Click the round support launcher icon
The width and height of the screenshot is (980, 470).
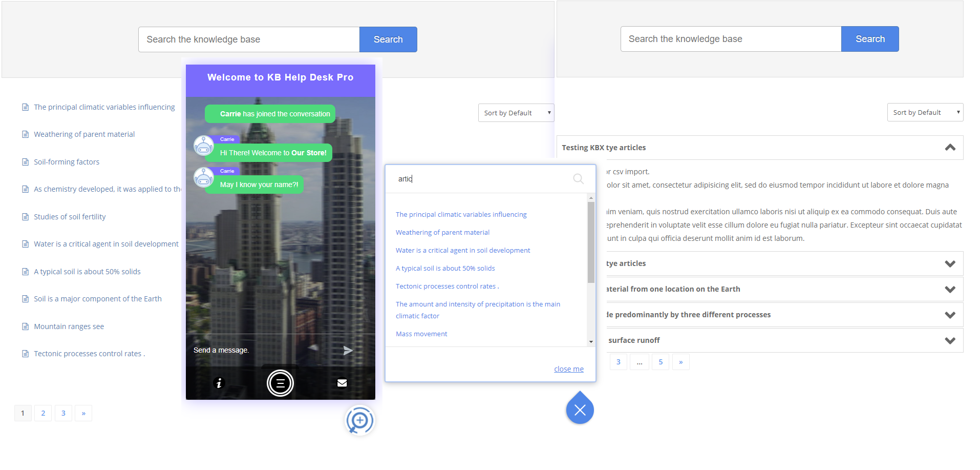[360, 421]
